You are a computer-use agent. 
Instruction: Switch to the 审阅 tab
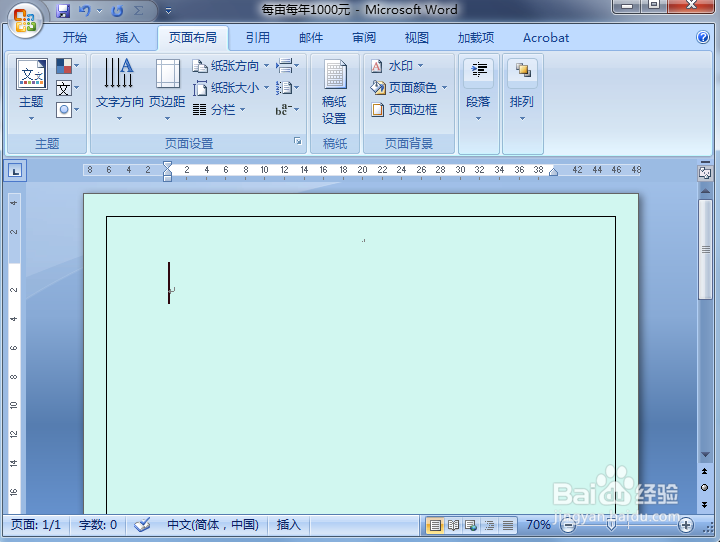pos(364,38)
